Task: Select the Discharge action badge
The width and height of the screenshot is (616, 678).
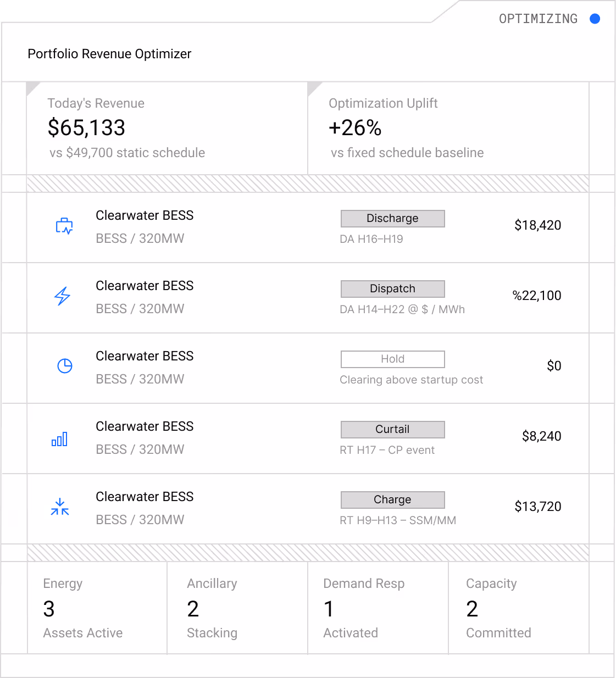Action: pos(393,219)
